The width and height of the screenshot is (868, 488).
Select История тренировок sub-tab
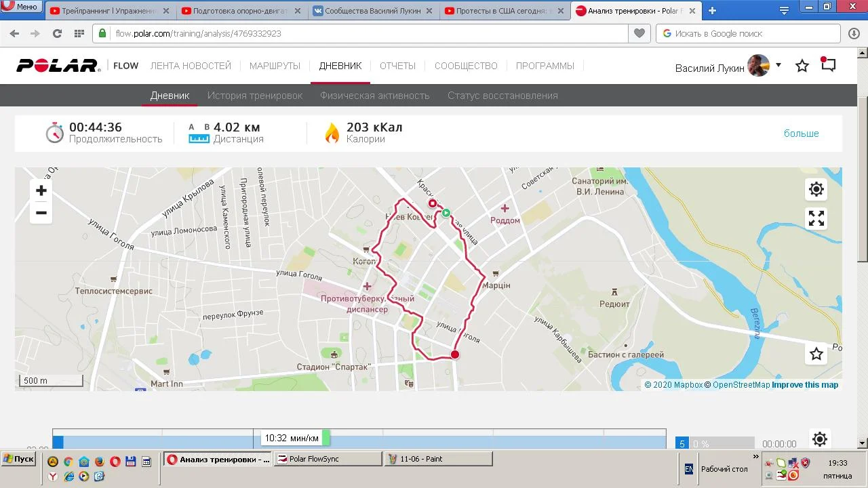click(x=255, y=96)
